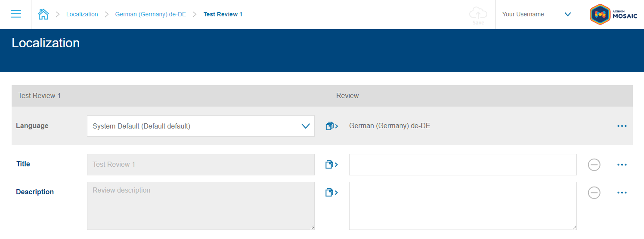Click the Axinom Mosaic logo
Image resolution: width=644 pixels, height=239 pixels.
click(x=613, y=15)
